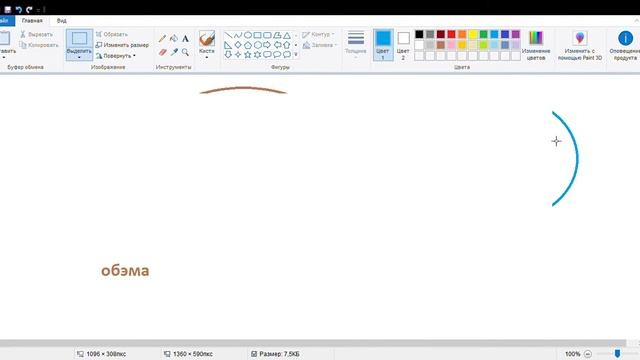Image resolution: width=640 pixels, height=360 pixels.
Task: Pick the diamond shape
Action: click(238, 45)
